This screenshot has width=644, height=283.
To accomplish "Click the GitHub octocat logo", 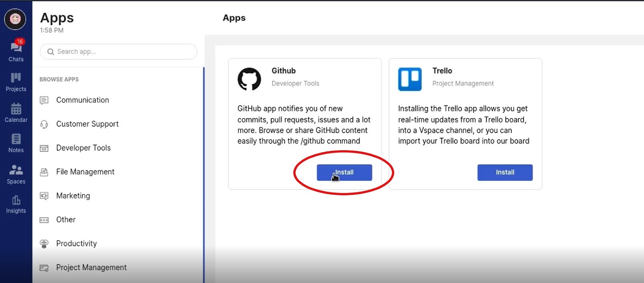I will point(249,79).
